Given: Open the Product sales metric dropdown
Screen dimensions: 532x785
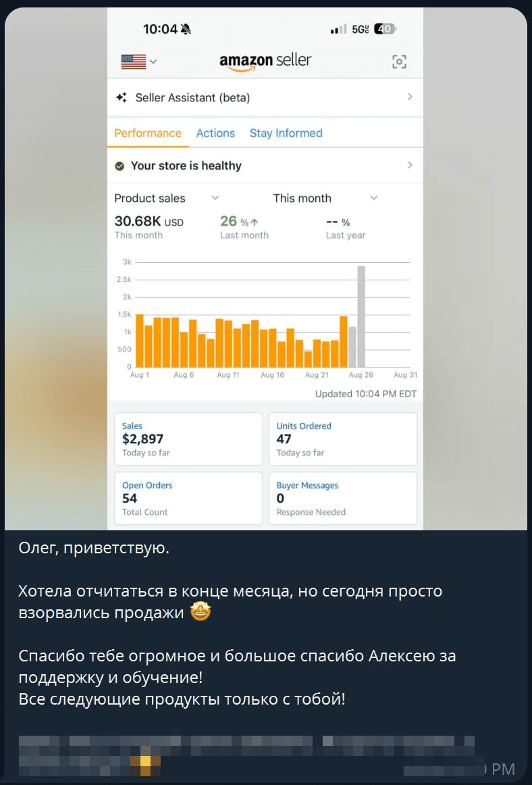Looking at the screenshot, I should pyautogui.click(x=215, y=198).
